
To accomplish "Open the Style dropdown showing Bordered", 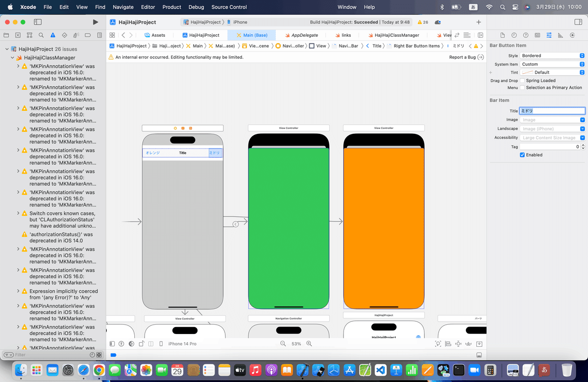I will pyautogui.click(x=553, y=55).
